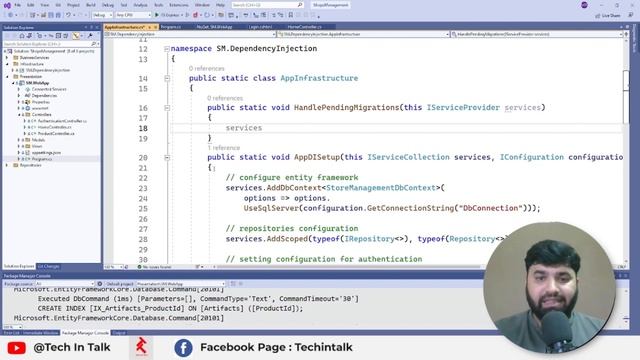This screenshot has height=360, width=640.
Task: Switch to the Login.cshtml tab
Action: pyautogui.click(x=260, y=27)
